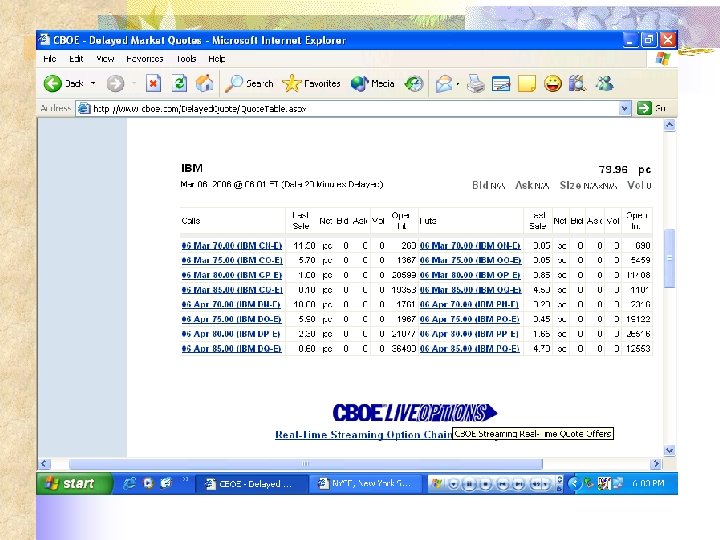Open the Messenger people icon in toolbar

pos(604,84)
